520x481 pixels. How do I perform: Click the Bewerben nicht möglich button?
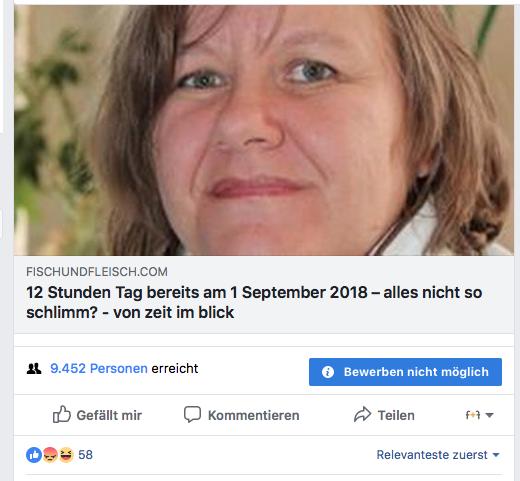(x=405, y=372)
